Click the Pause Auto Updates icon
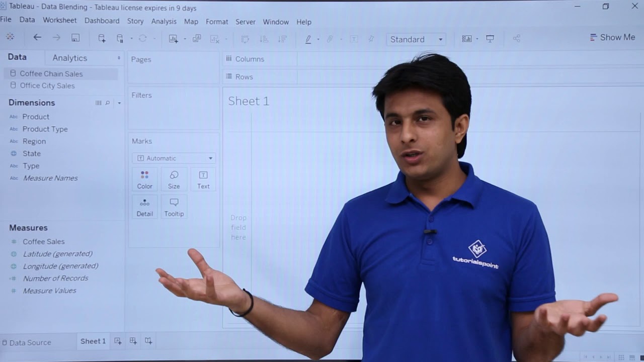This screenshot has width=644, height=362. 120,38
